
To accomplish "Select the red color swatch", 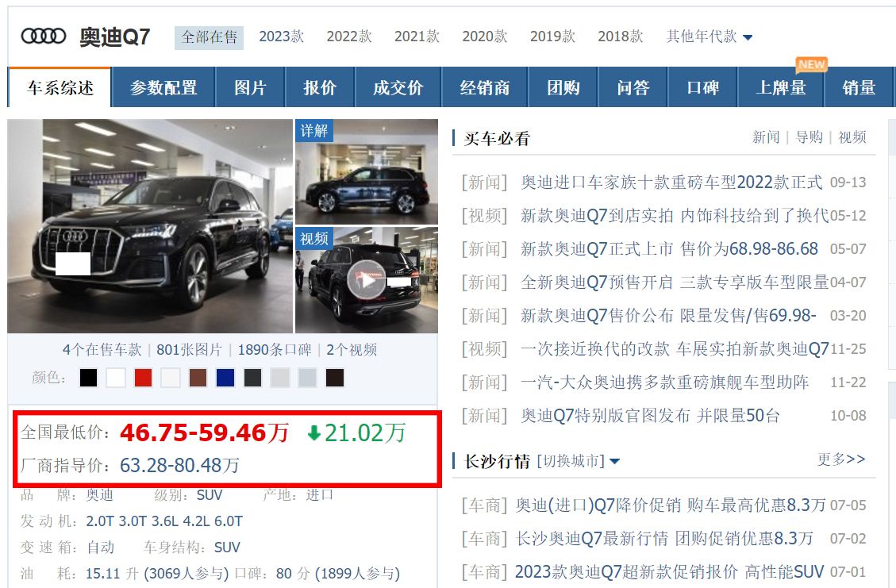I will [x=144, y=378].
